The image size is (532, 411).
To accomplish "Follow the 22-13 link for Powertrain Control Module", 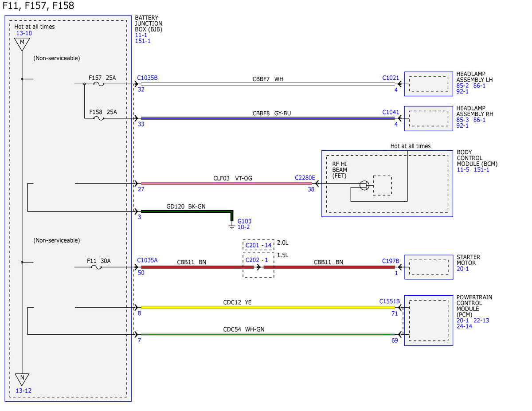I will click(x=481, y=320).
